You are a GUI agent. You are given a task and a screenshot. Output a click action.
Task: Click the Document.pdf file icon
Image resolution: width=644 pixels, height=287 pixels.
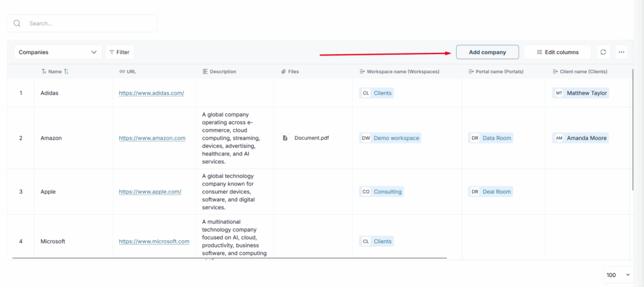click(x=285, y=138)
